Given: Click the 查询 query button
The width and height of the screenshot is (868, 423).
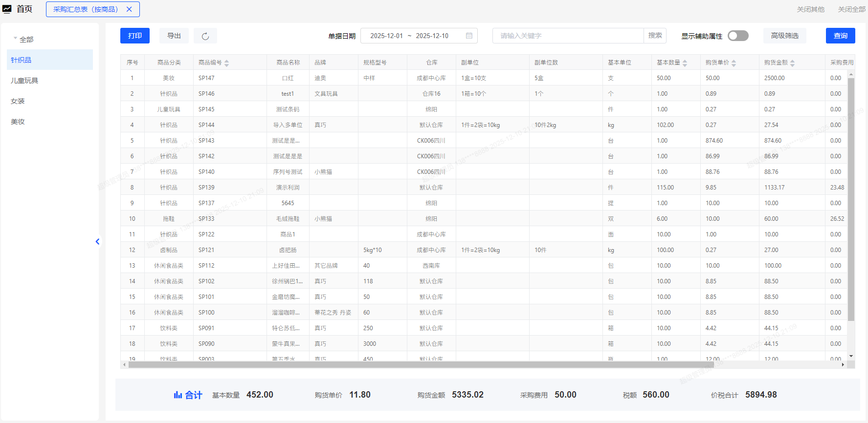Looking at the screenshot, I should point(840,36).
